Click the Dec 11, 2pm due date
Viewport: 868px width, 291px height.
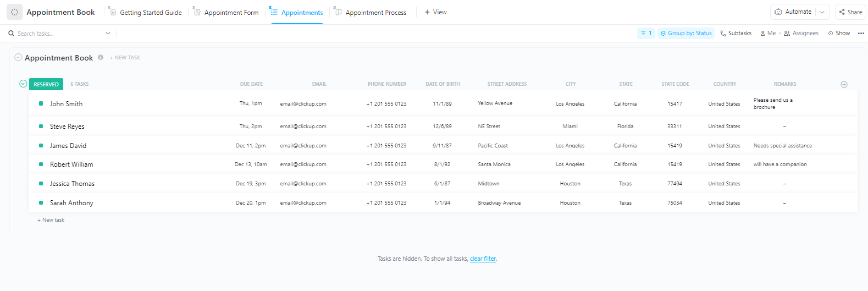251,146
